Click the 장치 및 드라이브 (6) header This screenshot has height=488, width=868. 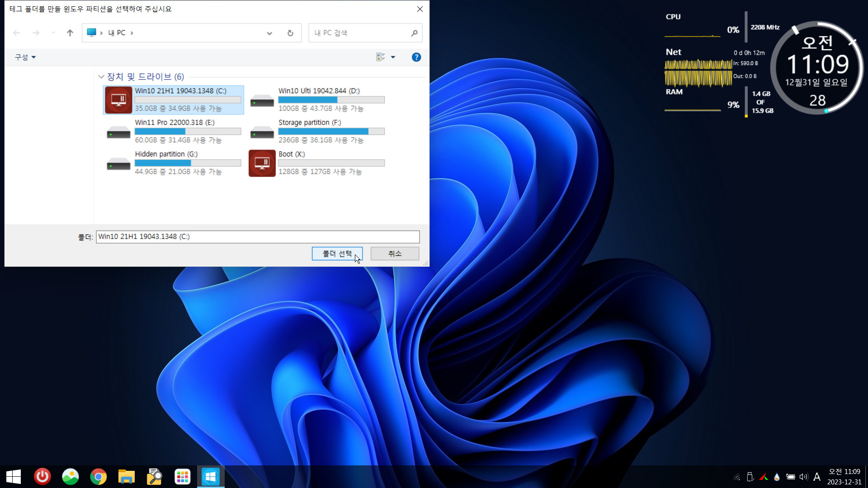pyautogui.click(x=145, y=77)
